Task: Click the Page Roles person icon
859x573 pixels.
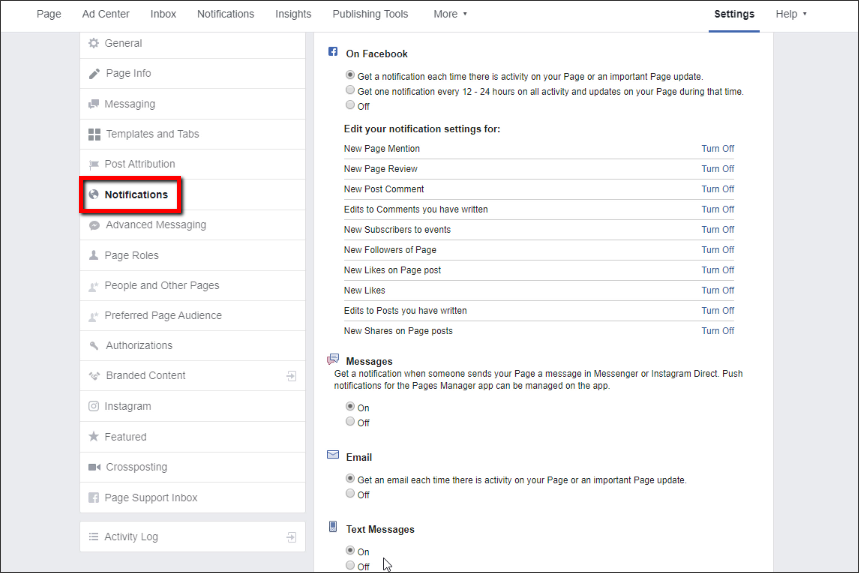Action: (x=94, y=255)
